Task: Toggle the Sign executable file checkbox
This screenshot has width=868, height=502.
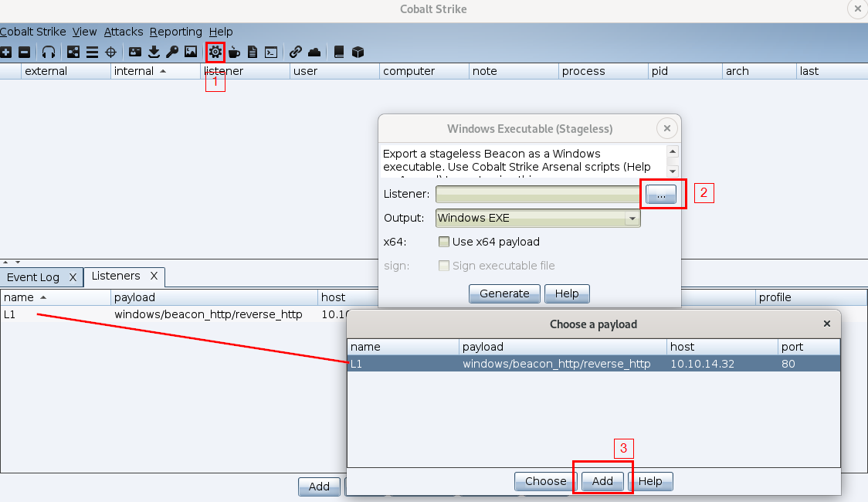Action: 444,266
